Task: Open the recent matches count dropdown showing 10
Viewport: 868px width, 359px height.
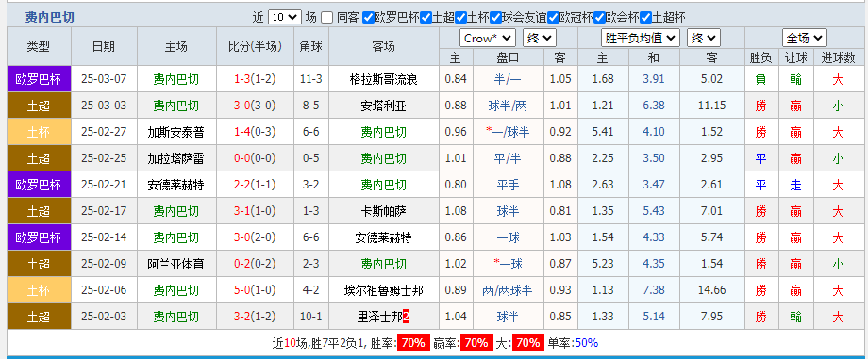Action: tap(285, 17)
